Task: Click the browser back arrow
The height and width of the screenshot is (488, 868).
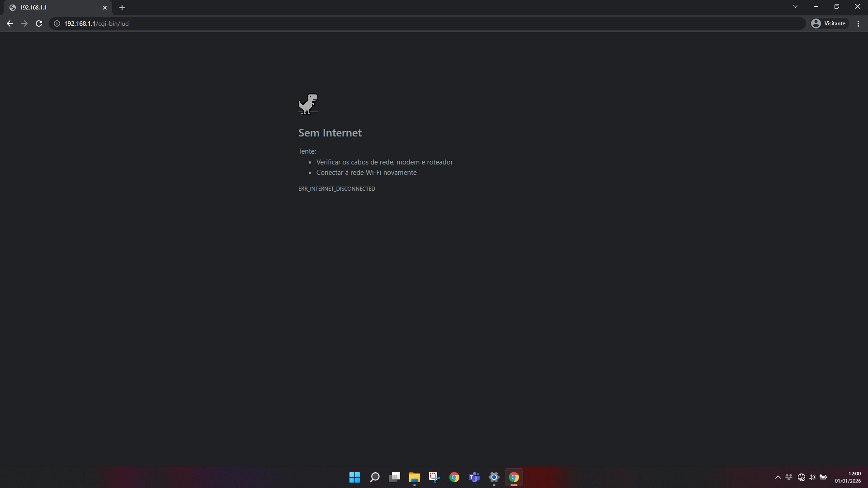Action: (10, 23)
